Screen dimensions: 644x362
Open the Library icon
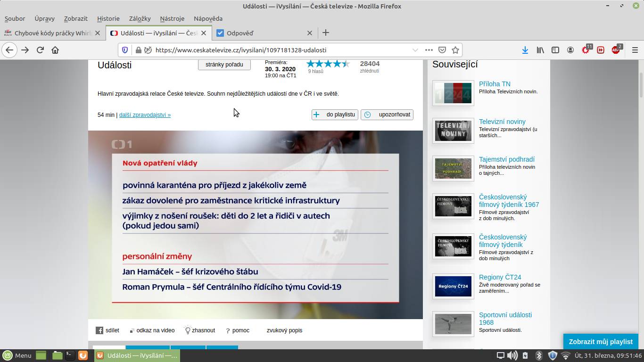[540, 50]
